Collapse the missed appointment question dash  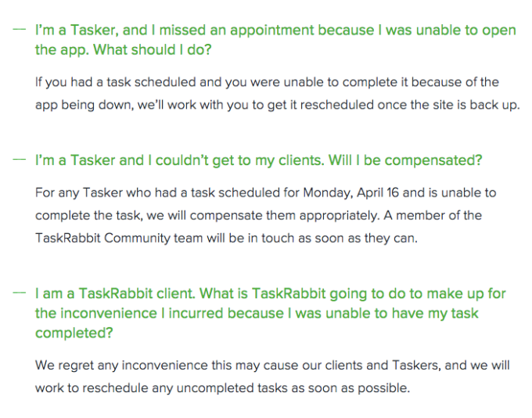click(19, 30)
